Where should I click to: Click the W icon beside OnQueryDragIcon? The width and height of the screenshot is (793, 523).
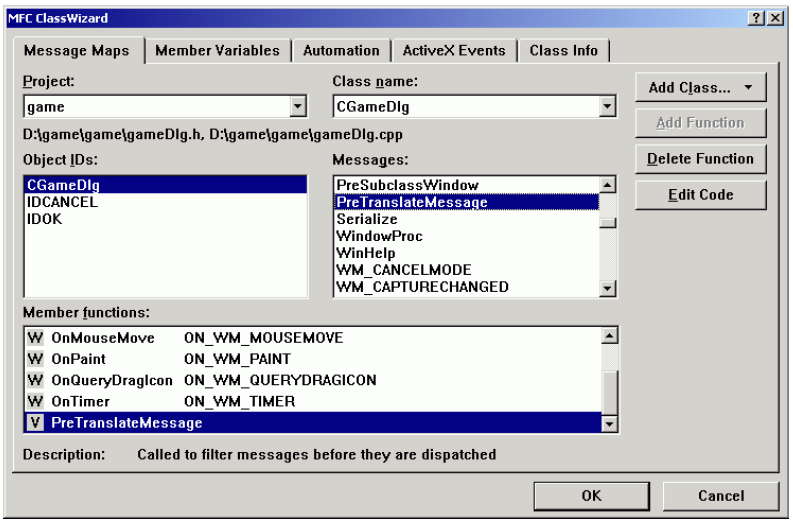(35, 380)
